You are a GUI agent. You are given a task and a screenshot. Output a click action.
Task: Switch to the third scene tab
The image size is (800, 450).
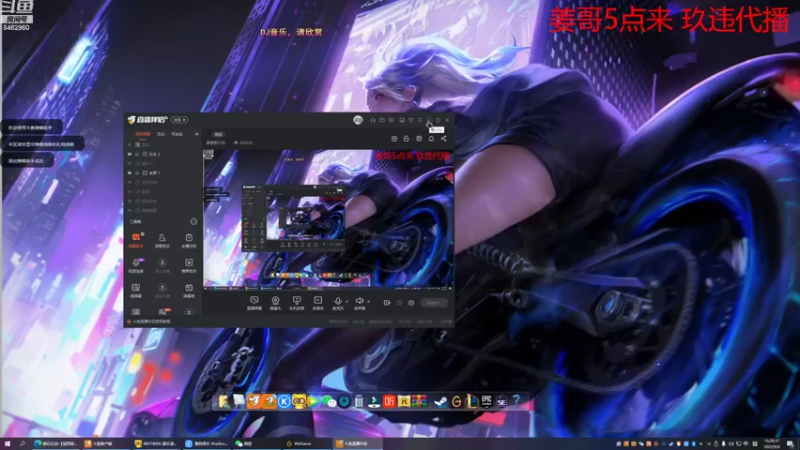(x=177, y=134)
